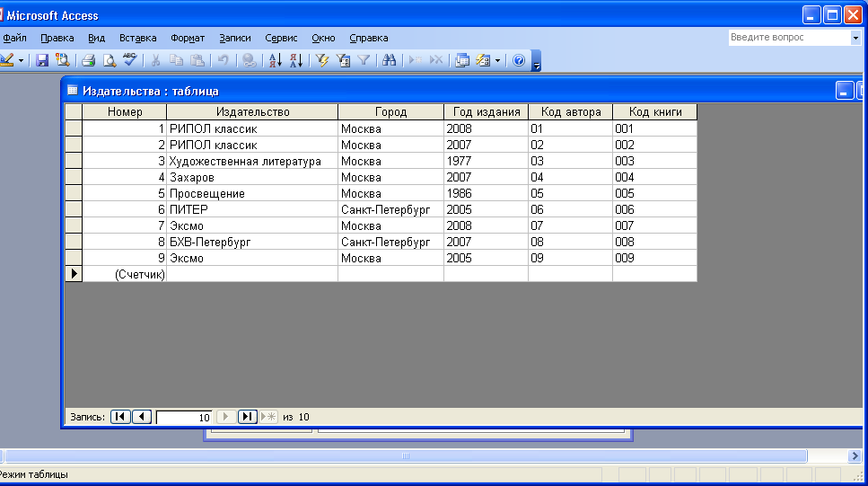Toggle the Apply Filter funnel icon
Viewport: 868px width, 486px height.
pos(364,60)
